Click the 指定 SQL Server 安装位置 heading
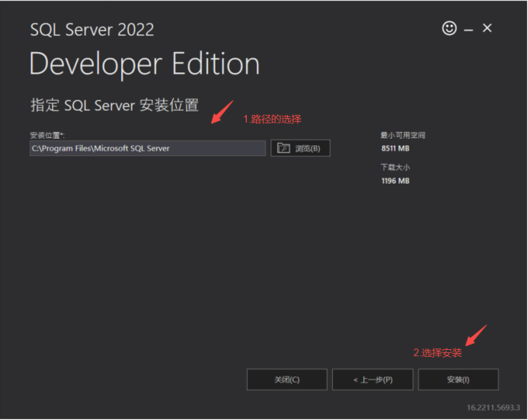This screenshot has width=528, height=420. point(114,105)
